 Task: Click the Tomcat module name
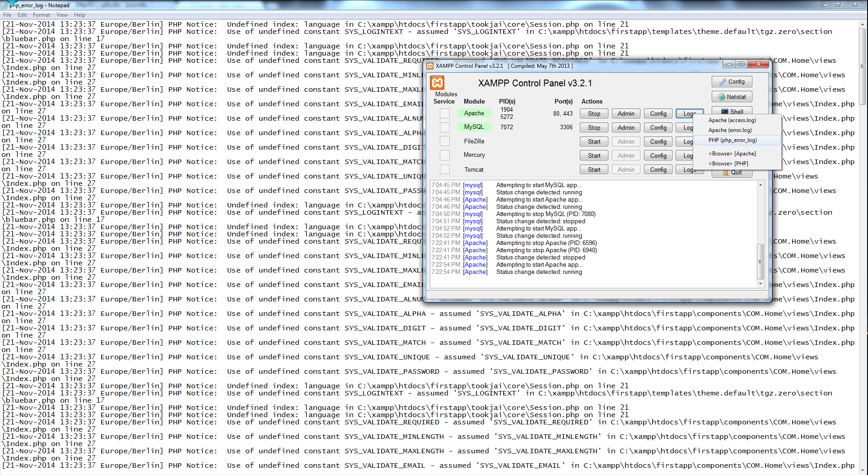coord(474,170)
